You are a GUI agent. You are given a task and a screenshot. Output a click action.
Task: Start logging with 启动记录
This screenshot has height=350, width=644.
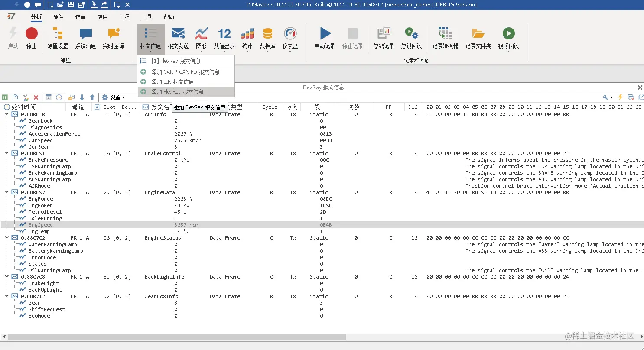tap(325, 38)
